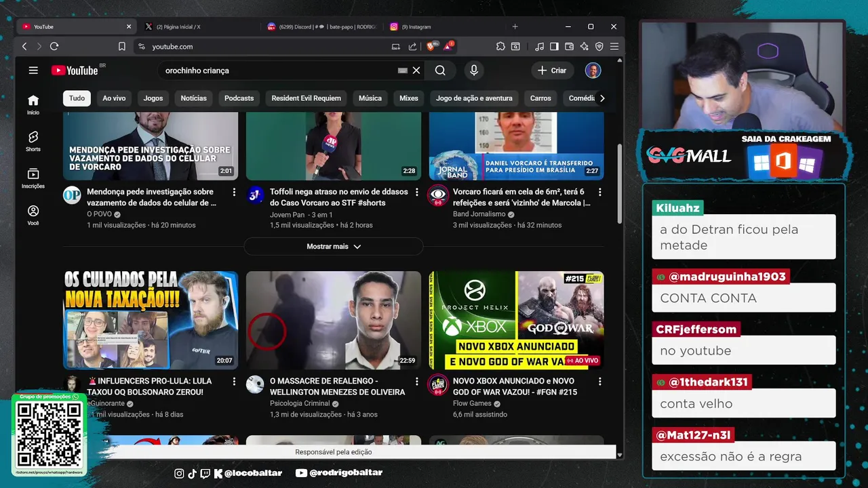Viewport: 868px width, 488px height.
Task: Start voice search with the microphone
Action: click(x=474, y=70)
